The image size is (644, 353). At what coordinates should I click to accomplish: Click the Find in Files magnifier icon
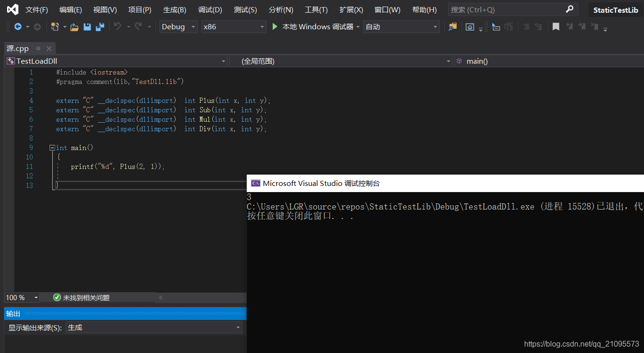point(452,27)
